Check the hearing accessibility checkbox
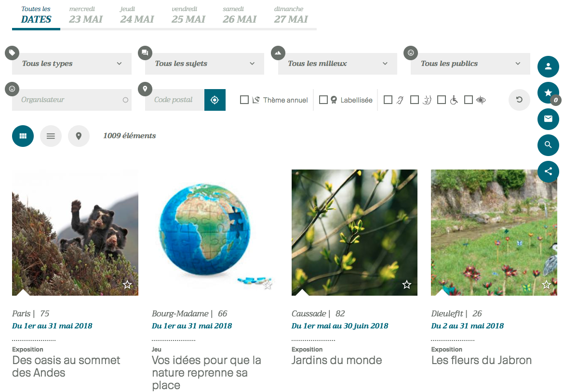The height and width of the screenshot is (392, 564). click(x=388, y=100)
